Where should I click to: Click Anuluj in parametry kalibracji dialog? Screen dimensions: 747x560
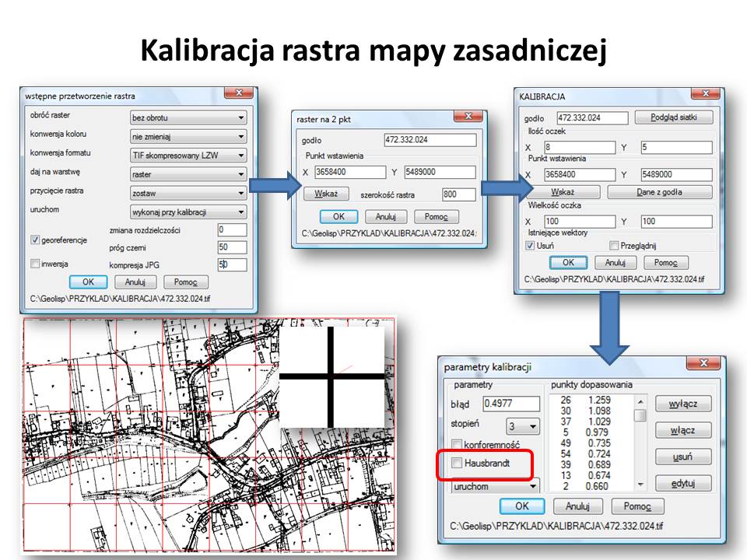578,506
